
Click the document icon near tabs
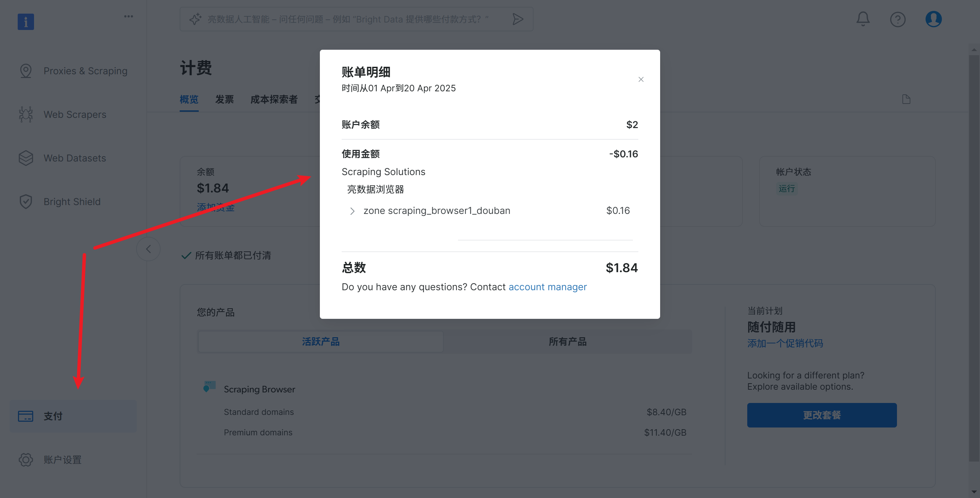click(906, 99)
